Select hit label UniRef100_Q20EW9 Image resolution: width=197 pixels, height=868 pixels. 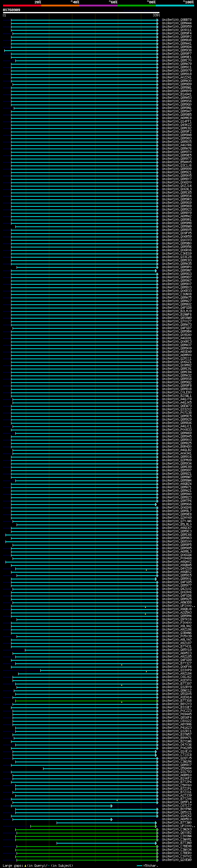176,860
